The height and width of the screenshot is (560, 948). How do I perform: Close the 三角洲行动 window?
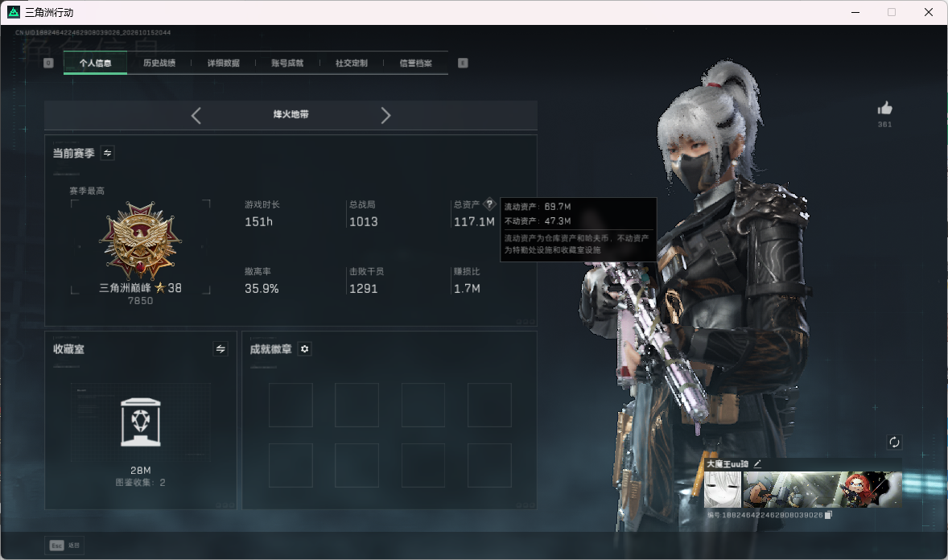tap(929, 12)
